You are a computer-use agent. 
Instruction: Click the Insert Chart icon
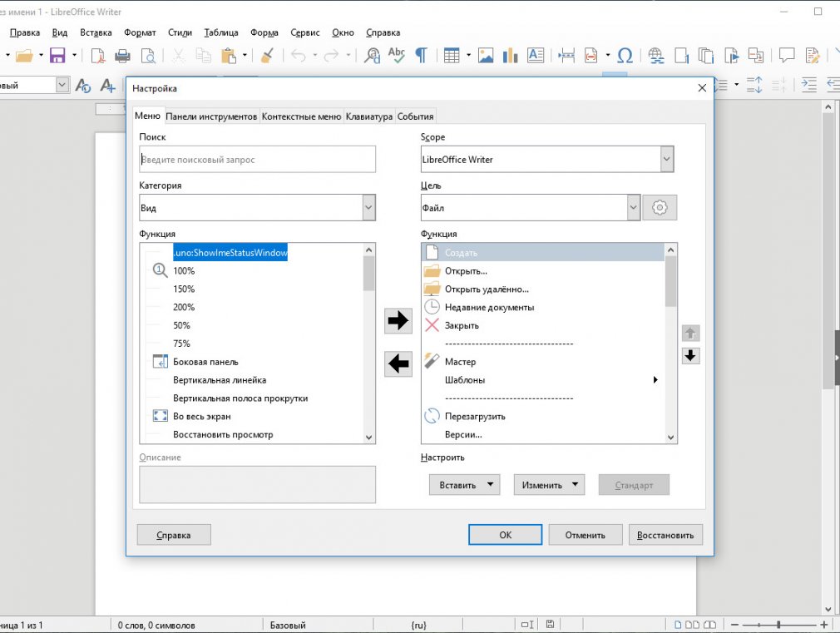tap(511, 55)
